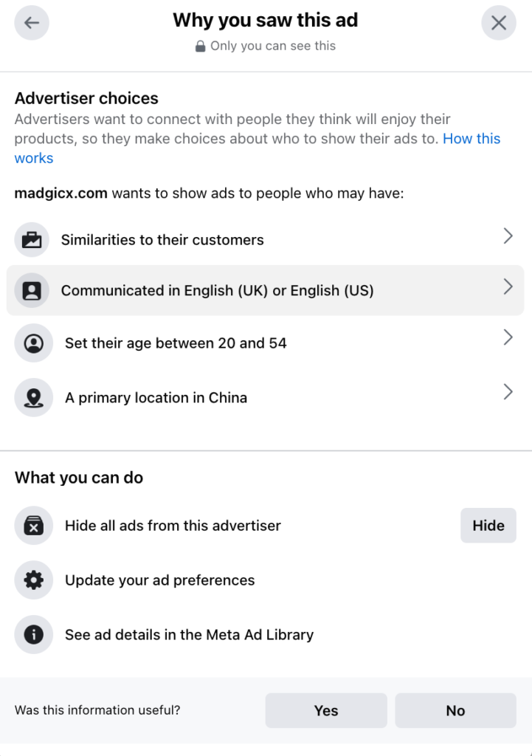Click the Hide button

[x=488, y=526]
